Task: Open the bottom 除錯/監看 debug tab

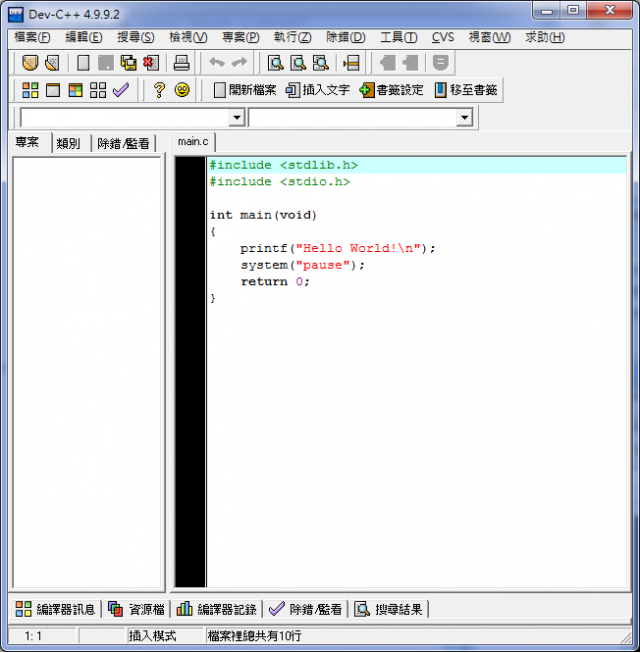Action: [305, 610]
